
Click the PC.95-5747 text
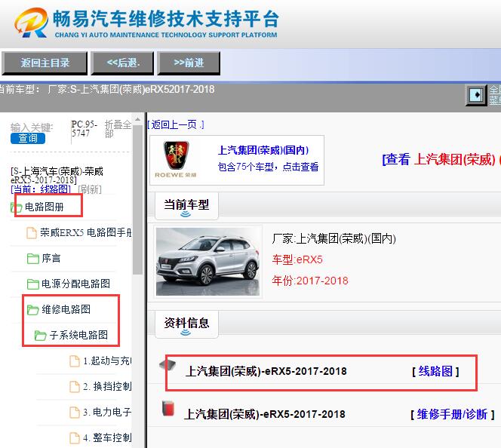pyautogui.click(x=85, y=128)
